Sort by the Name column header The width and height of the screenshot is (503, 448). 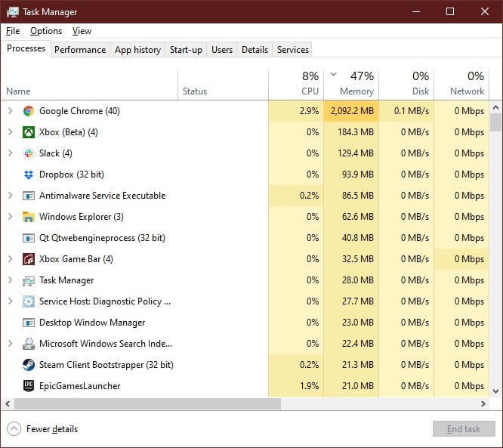90,83
